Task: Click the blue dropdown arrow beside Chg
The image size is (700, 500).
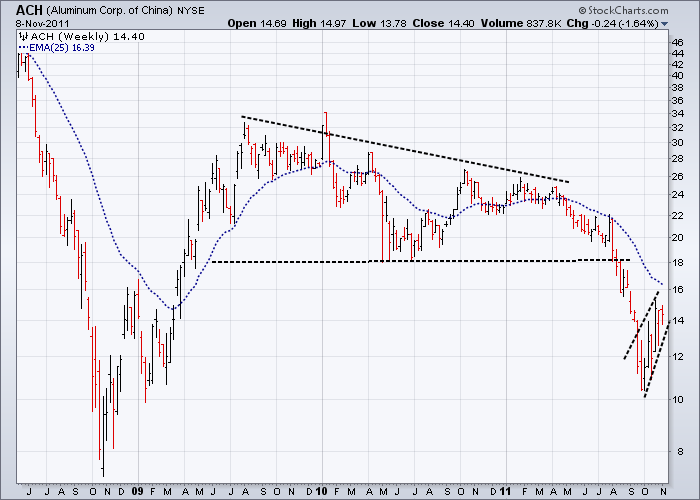Action: (x=664, y=24)
